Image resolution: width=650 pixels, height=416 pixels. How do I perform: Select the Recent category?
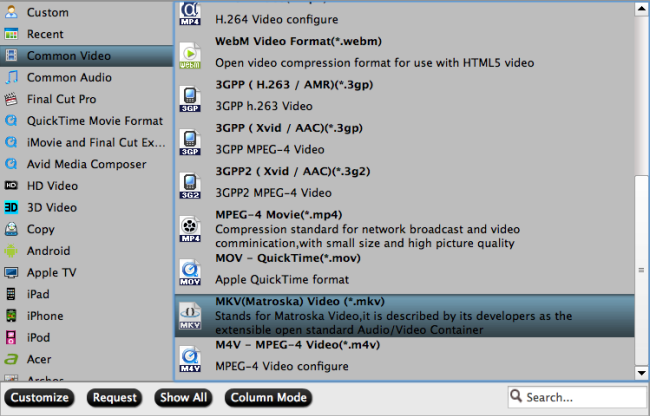pos(86,34)
